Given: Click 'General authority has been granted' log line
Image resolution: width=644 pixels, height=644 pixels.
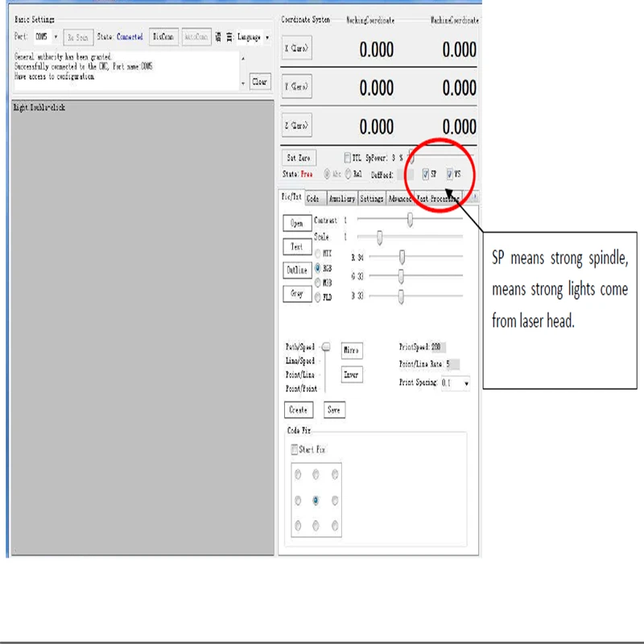Looking at the screenshot, I should coord(63,56).
